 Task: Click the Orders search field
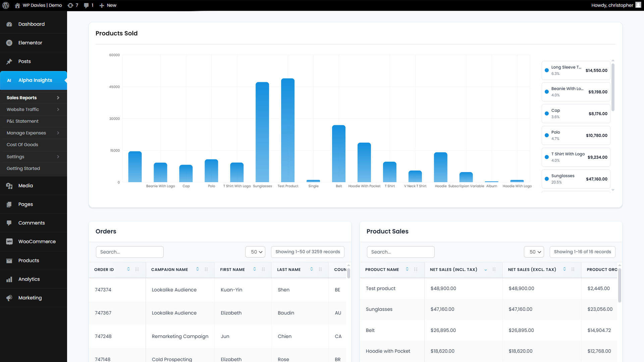(x=129, y=252)
